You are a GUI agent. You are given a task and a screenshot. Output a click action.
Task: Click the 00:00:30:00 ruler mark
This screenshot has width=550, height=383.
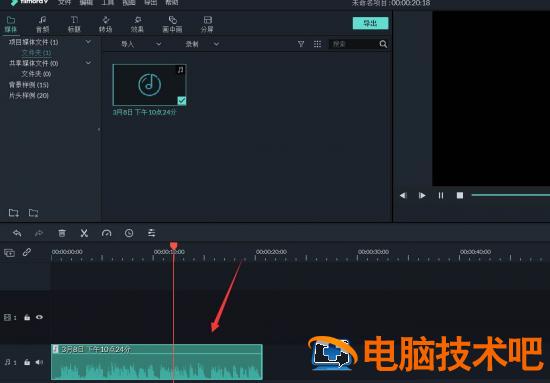[x=373, y=252]
